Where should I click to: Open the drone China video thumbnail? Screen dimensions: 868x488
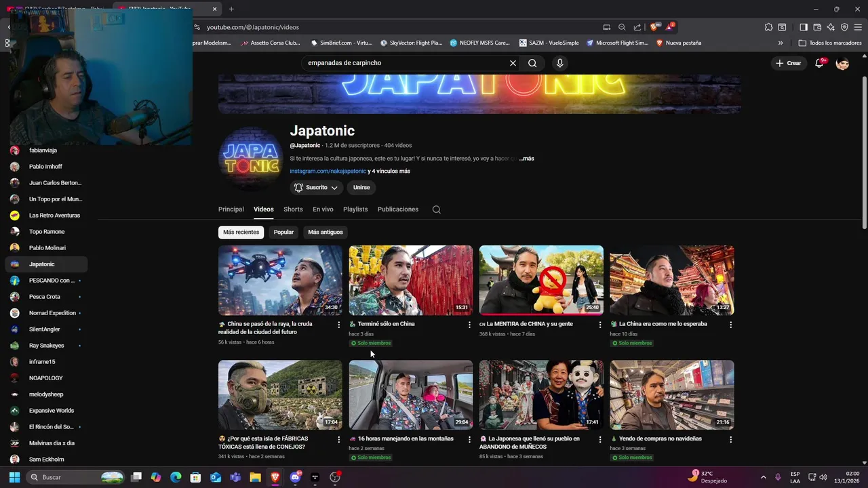[280, 281]
